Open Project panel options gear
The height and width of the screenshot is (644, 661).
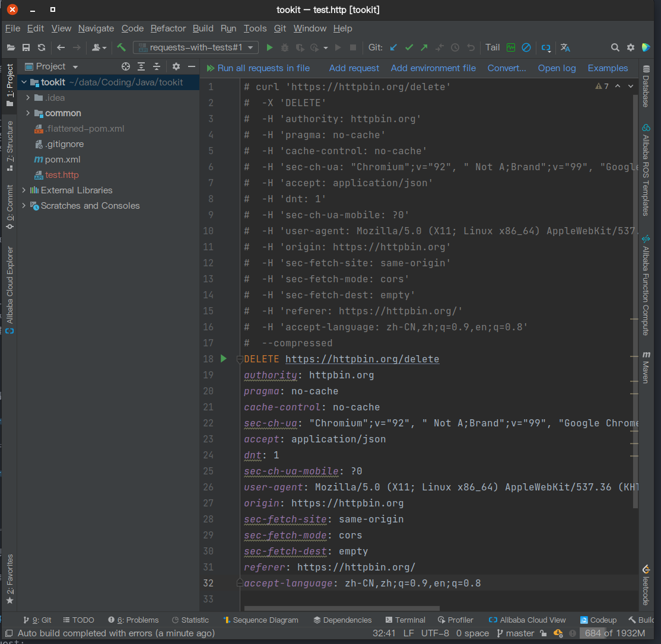click(176, 66)
